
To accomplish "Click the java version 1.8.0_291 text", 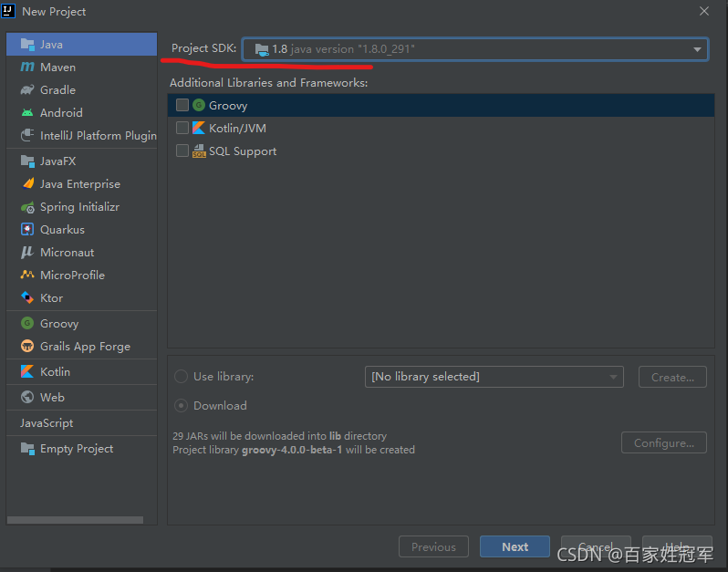I will point(353,49).
